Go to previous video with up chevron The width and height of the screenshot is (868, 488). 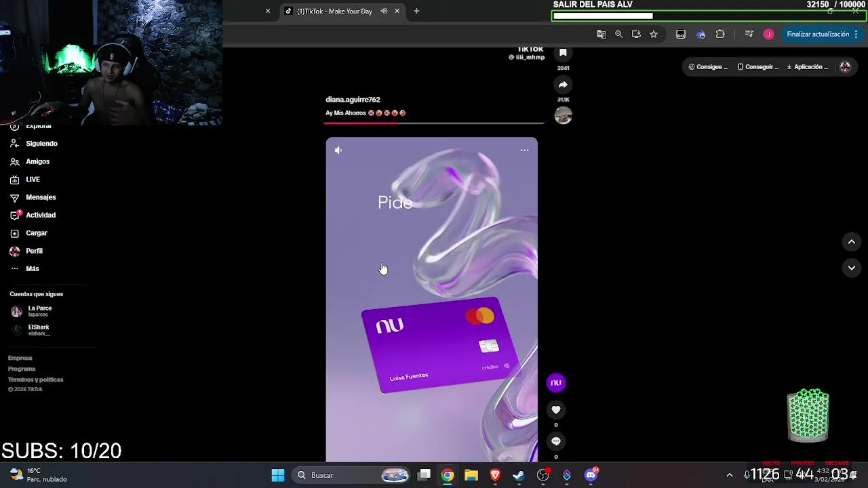pos(852,242)
